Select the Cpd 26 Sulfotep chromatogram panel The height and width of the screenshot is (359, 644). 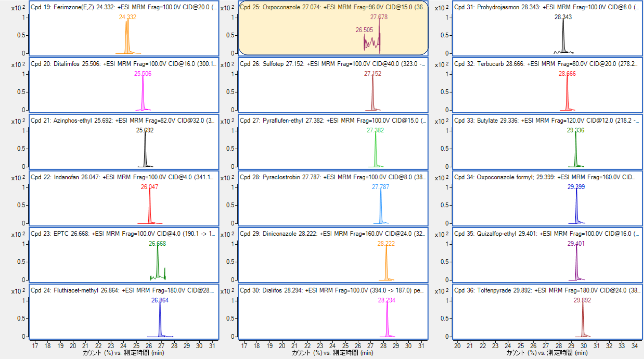333,85
